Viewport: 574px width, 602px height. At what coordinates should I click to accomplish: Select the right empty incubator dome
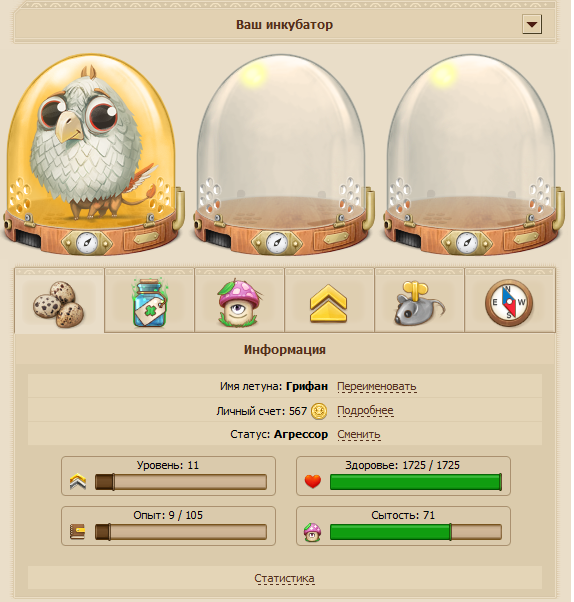[473, 154]
